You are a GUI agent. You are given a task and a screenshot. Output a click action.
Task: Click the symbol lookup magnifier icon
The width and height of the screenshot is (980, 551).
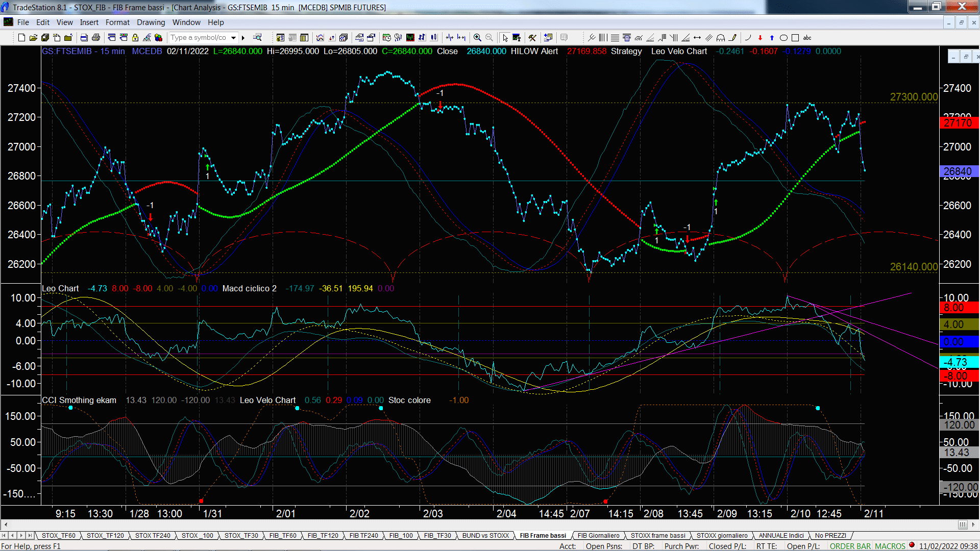point(257,37)
